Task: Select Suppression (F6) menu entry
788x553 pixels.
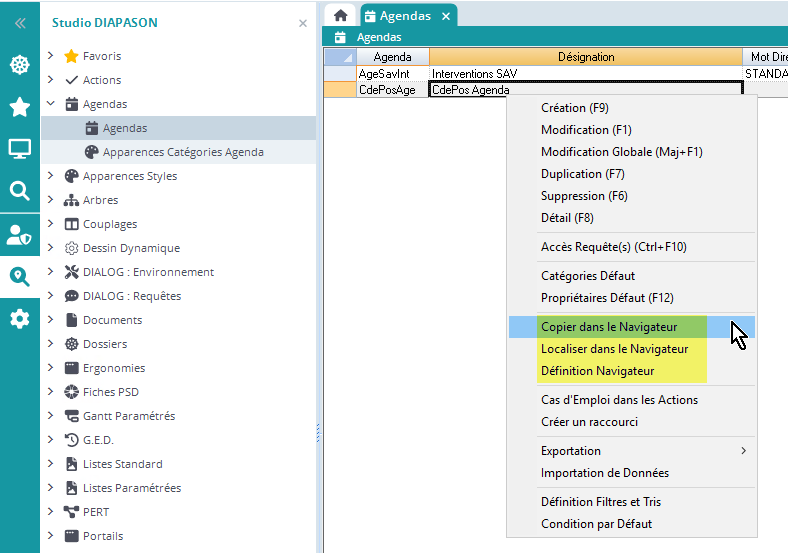Action: coord(586,196)
